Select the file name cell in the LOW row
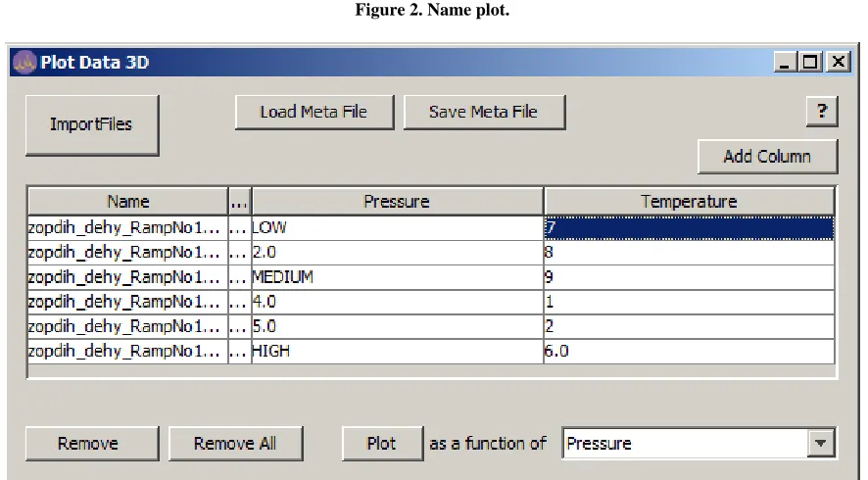Screen dimensions: 868x480 click(128, 227)
